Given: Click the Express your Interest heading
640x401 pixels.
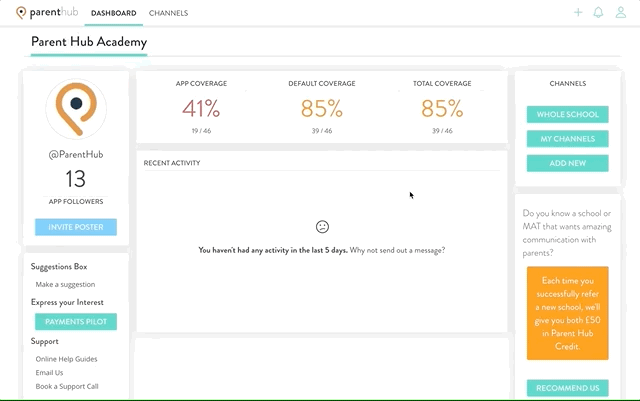Looking at the screenshot, I should tap(67, 302).
